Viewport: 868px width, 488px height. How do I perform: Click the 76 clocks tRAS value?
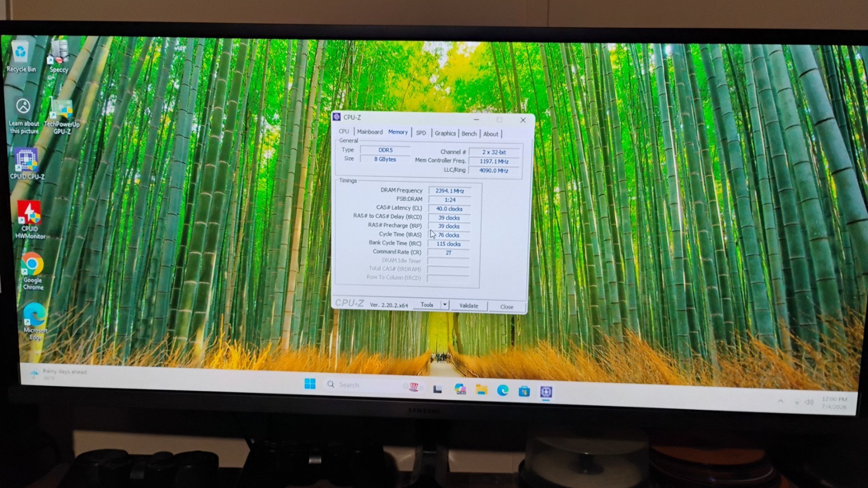click(449, 235)
